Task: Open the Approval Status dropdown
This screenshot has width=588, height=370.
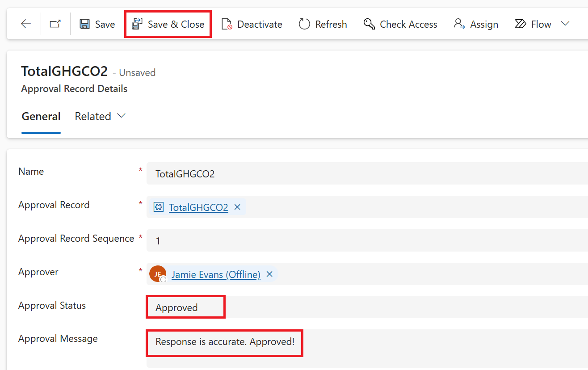Action: pyautogui.click(x=367, y=307)
